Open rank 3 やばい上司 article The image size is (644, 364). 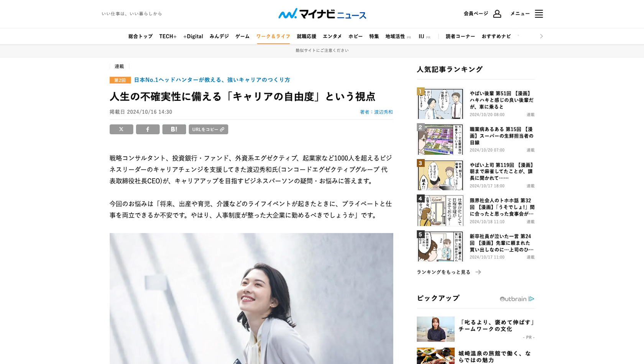tap(502, 172)
